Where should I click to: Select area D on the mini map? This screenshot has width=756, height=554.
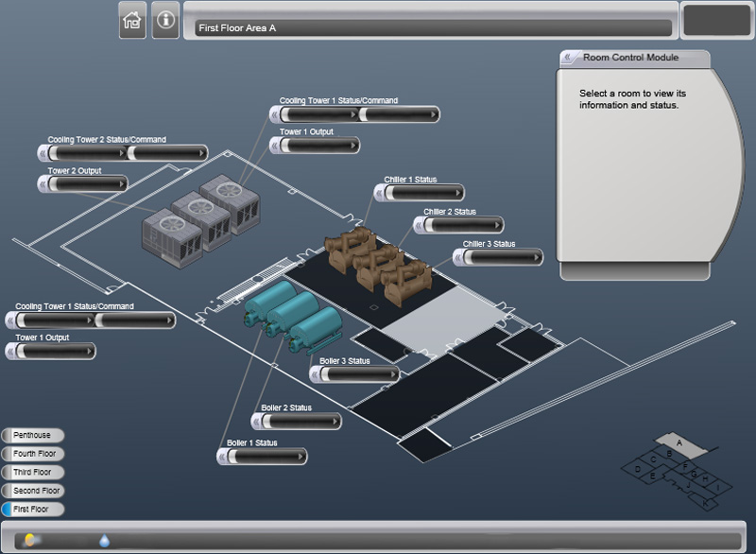click(x=637, y=469)
